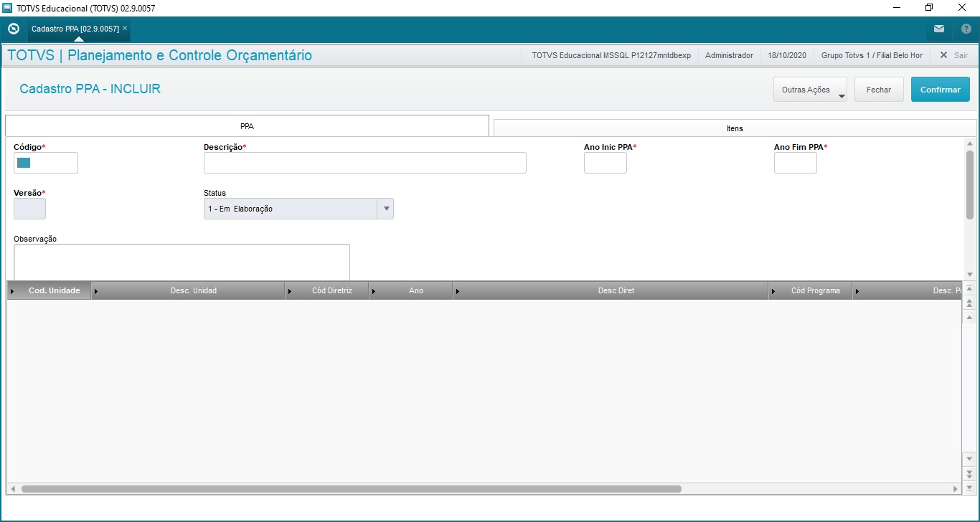Click the TOTVS app icon in title bar
The width and height of the screenshot is (980, 522).
point(7,8)
